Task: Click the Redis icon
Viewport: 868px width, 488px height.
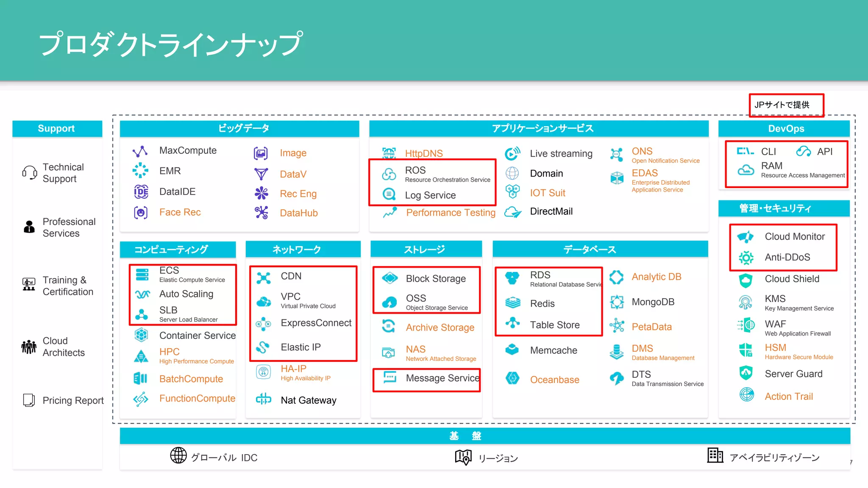Action: 513,302
